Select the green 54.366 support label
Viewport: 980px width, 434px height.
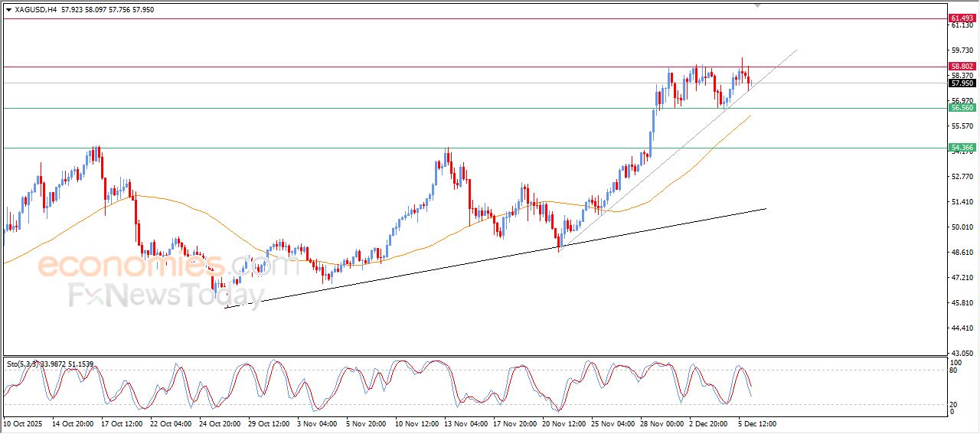(962, 147)
